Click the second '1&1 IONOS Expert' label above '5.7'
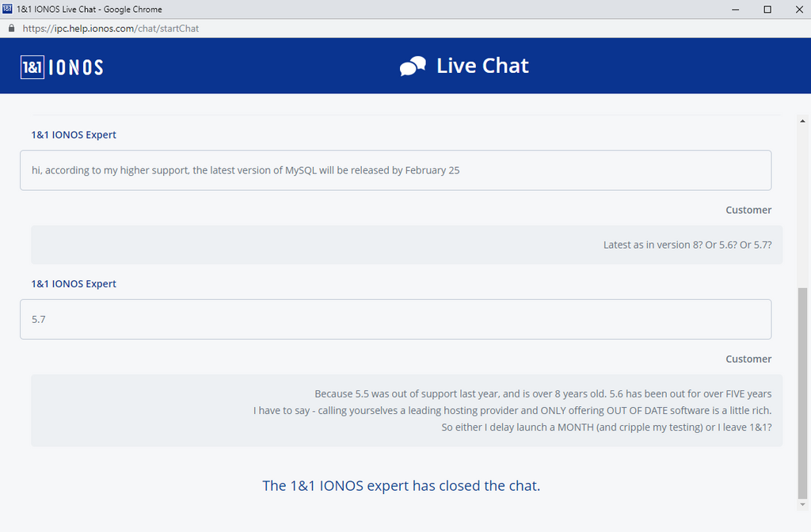Image resolution: width=811 pixels, height=532 pixels. [74, 284]
